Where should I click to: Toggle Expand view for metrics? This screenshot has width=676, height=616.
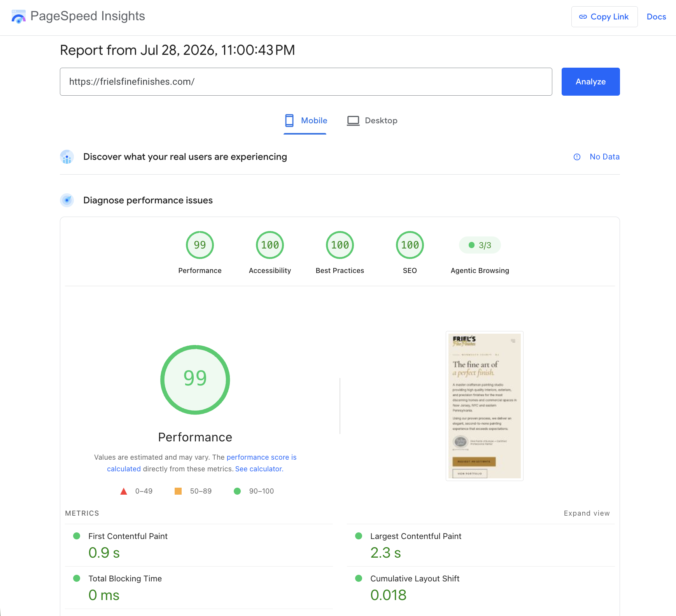click(587, 513)
